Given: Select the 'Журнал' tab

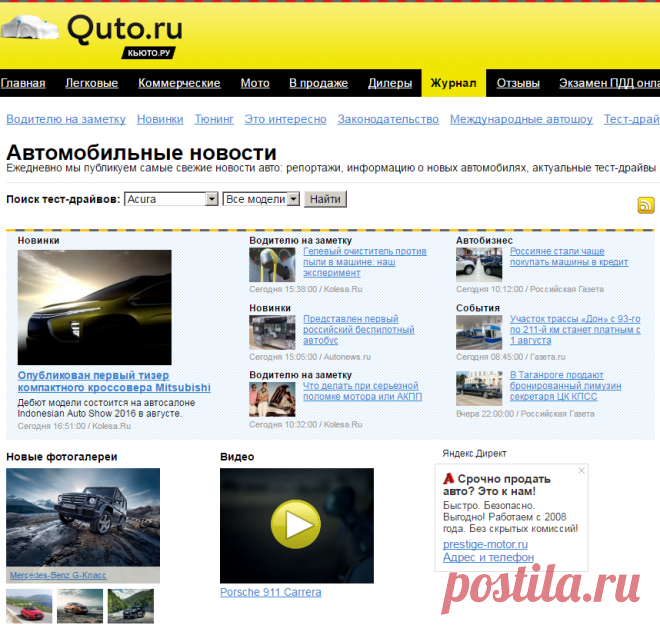Looking at the screenshot, I should pyautogui.click(x=454, y=83).
